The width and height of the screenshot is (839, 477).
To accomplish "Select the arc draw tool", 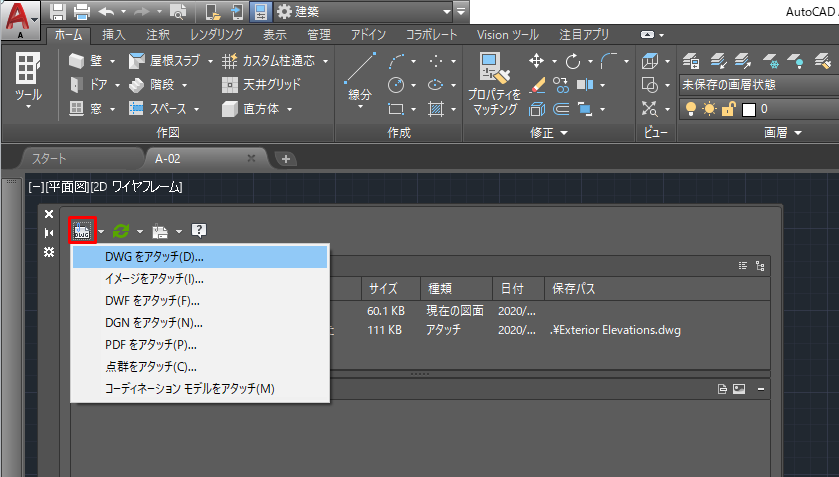I will [396, 62].
